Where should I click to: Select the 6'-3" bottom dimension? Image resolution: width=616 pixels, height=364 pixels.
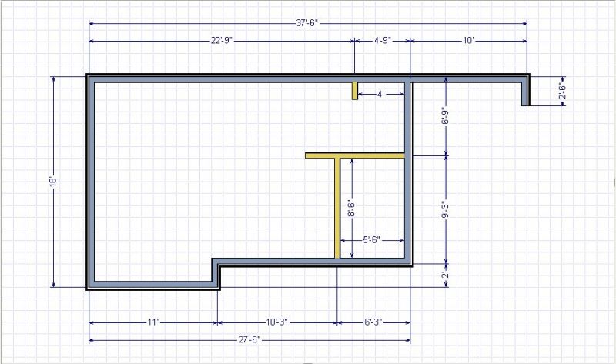tap(373, 322)
